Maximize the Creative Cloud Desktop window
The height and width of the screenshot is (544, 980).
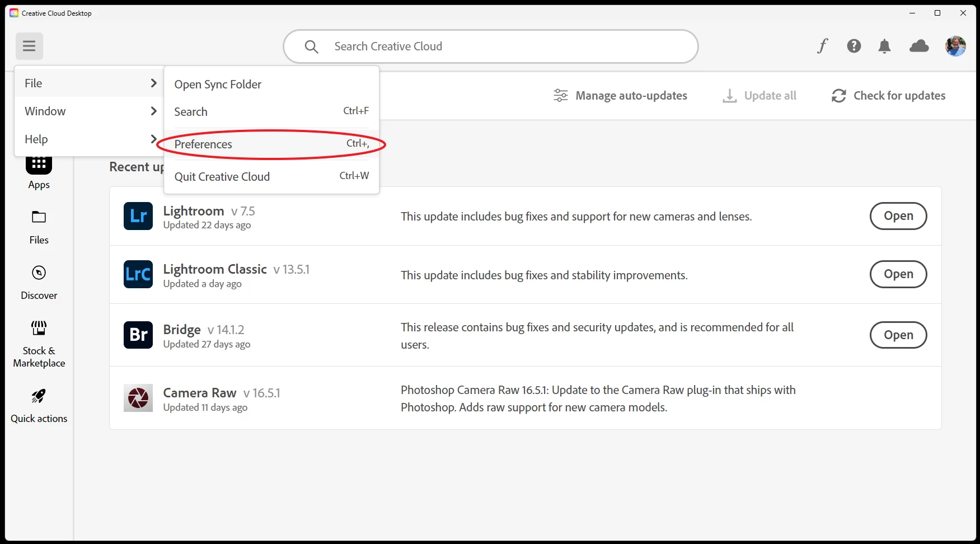(x=937, y=13)
